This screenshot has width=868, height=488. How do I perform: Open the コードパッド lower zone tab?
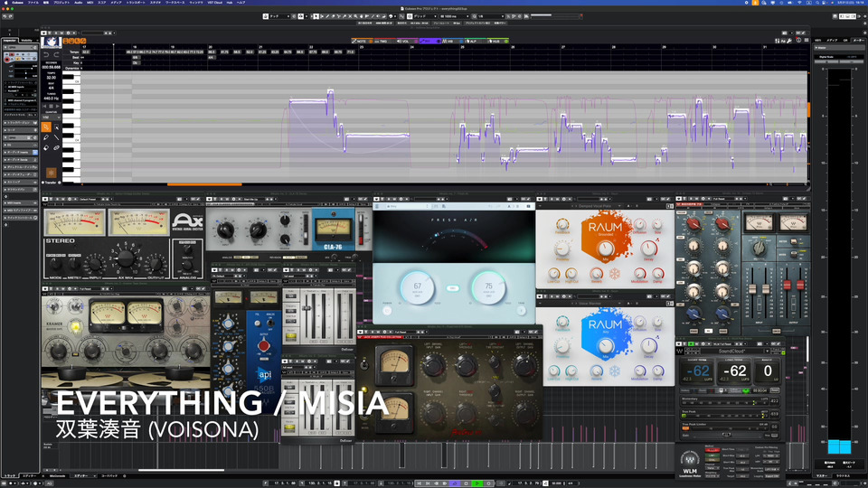[x=109, y=476]
